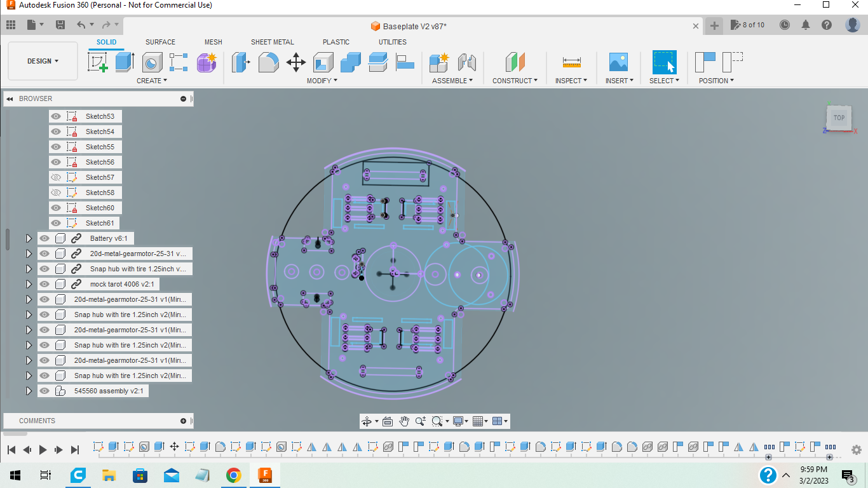Open the Help question mark icon

coord(827,25)
